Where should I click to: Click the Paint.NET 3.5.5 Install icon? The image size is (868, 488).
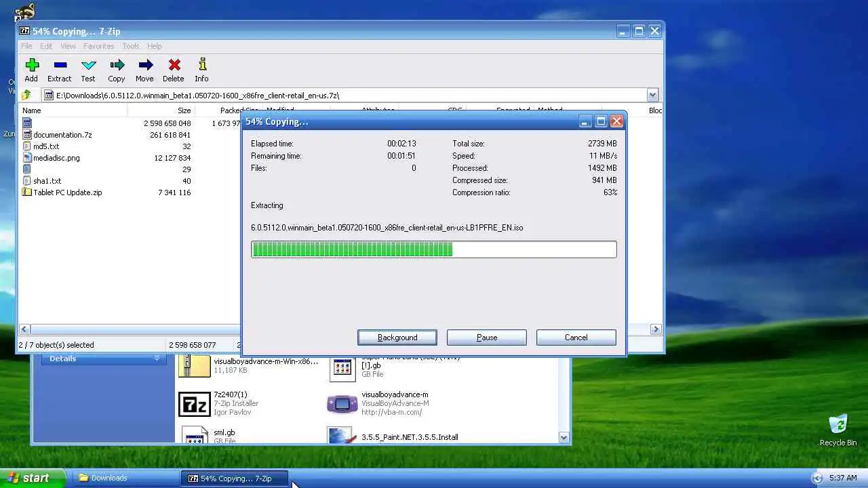[340, 435]
